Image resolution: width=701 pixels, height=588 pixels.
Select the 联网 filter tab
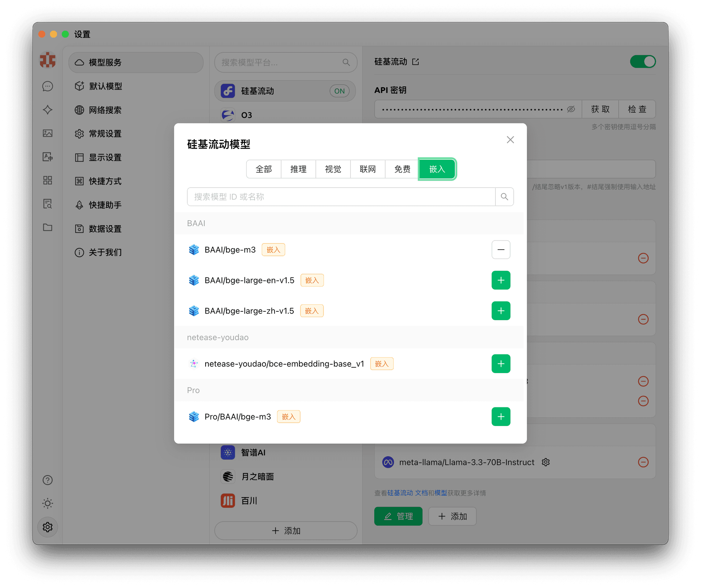pyautogui.click(x=368, y=169)
